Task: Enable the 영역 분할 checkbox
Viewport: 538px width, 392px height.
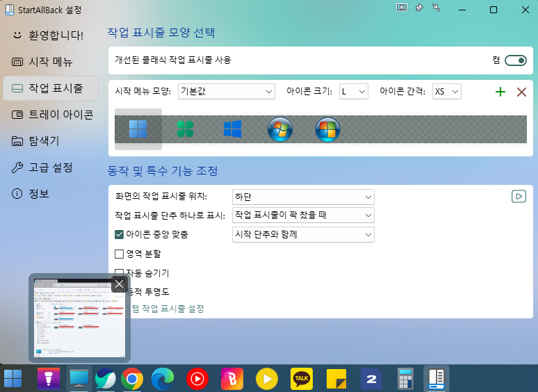Action: [120, 254]
